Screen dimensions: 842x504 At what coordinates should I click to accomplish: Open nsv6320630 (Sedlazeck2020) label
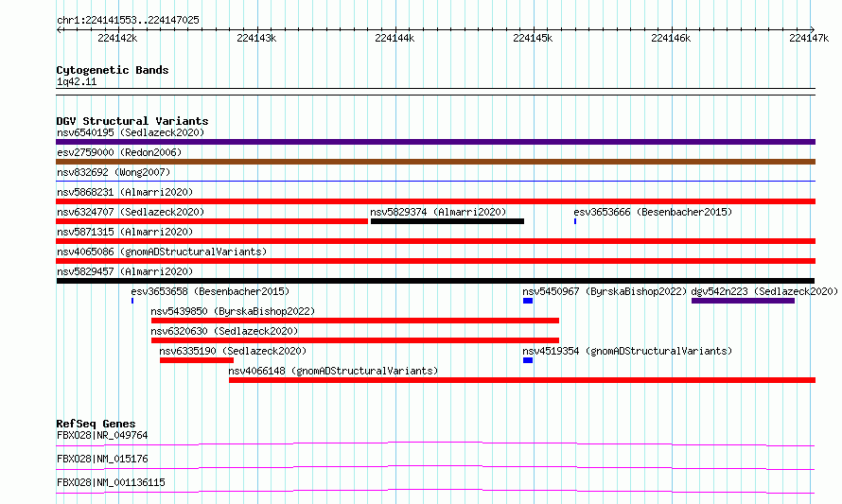tap(224, 331)
